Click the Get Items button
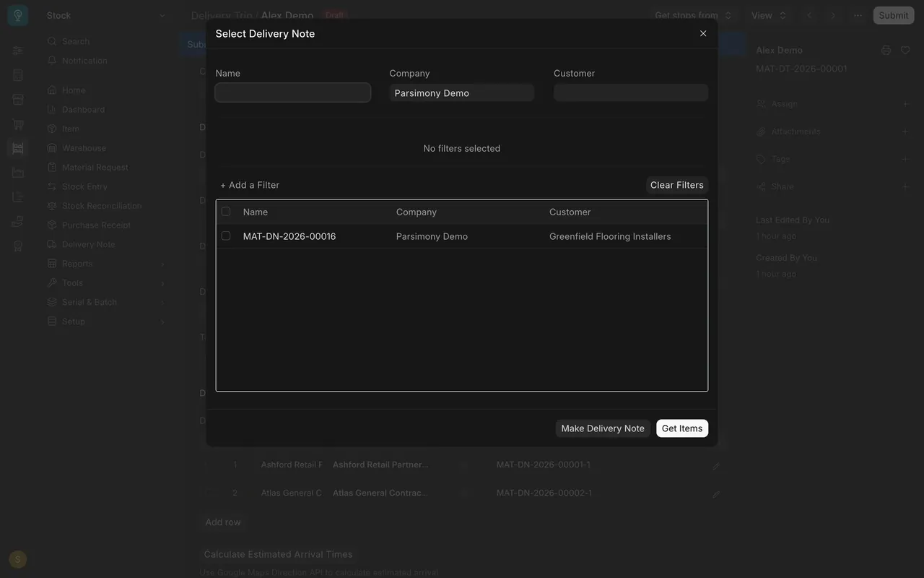Image resolution: width=924 pixels, height=578 pixels. [x=682, y=428]
